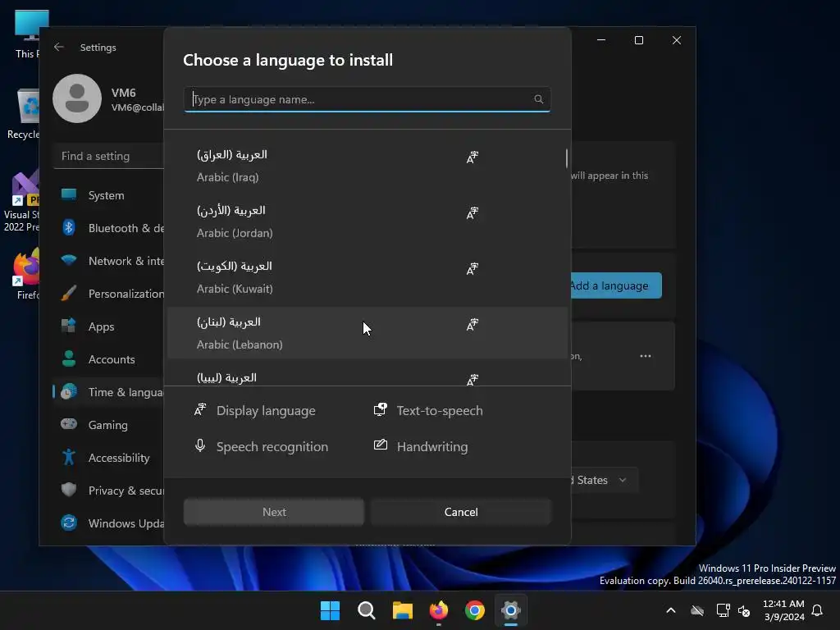840x630 pixels.
Task: Launch Firefox from the taskbar
Action: point(439,610)
